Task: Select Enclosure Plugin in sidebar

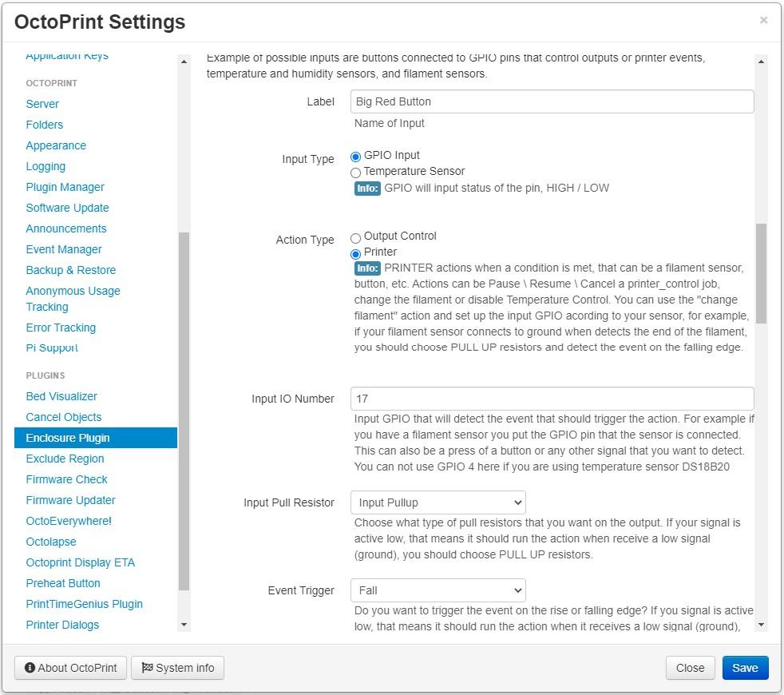Action: pos(96,438)
